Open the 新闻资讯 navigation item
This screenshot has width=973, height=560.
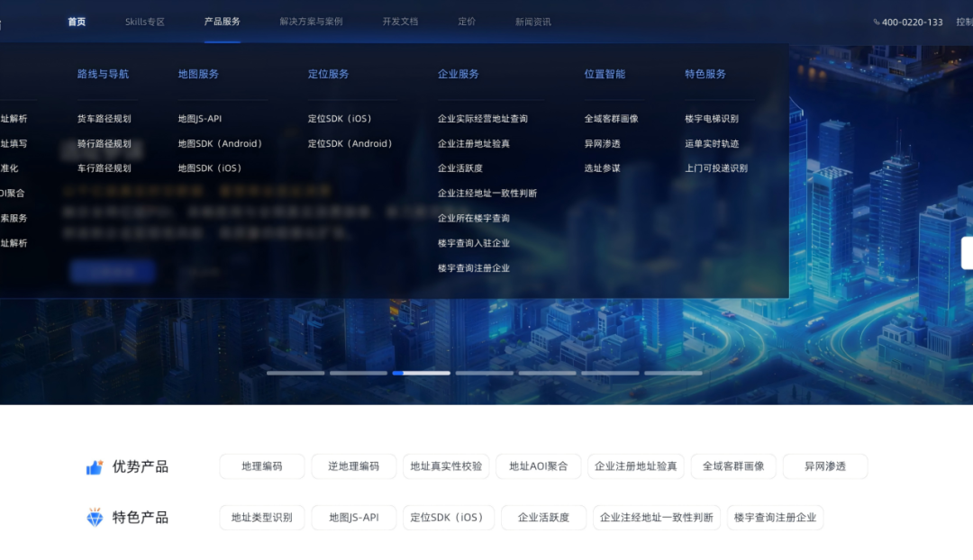[533, 22]
